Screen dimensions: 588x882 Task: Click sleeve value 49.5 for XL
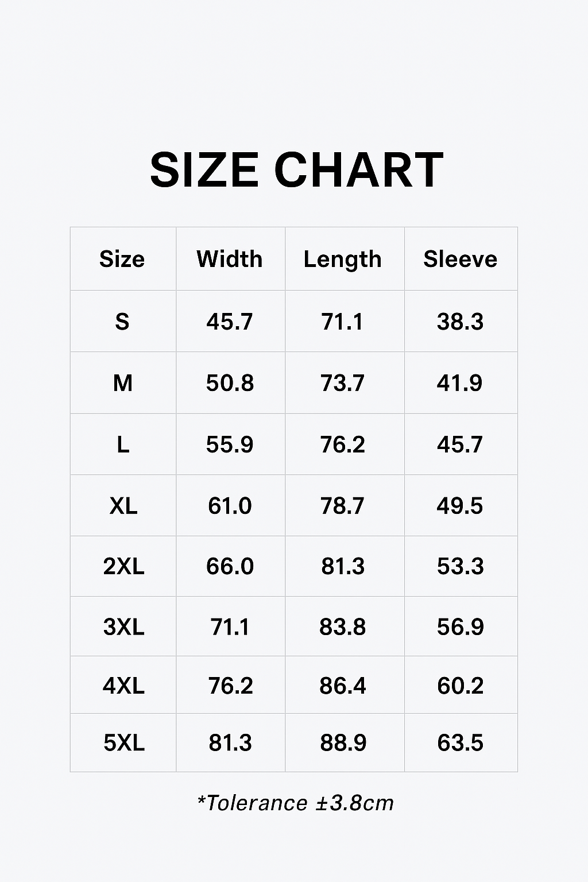460,506
